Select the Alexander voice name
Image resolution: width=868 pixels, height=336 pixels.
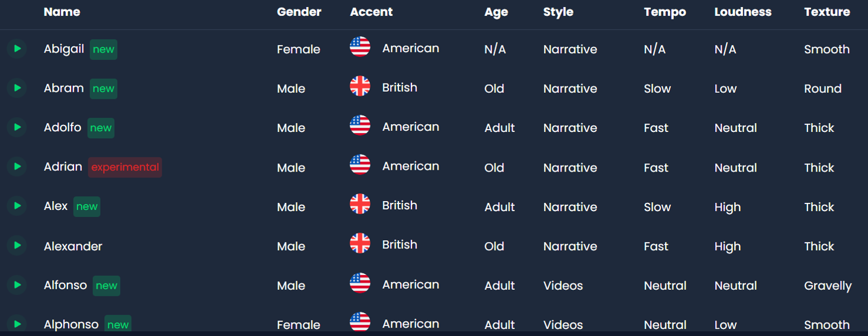[73, 246]
